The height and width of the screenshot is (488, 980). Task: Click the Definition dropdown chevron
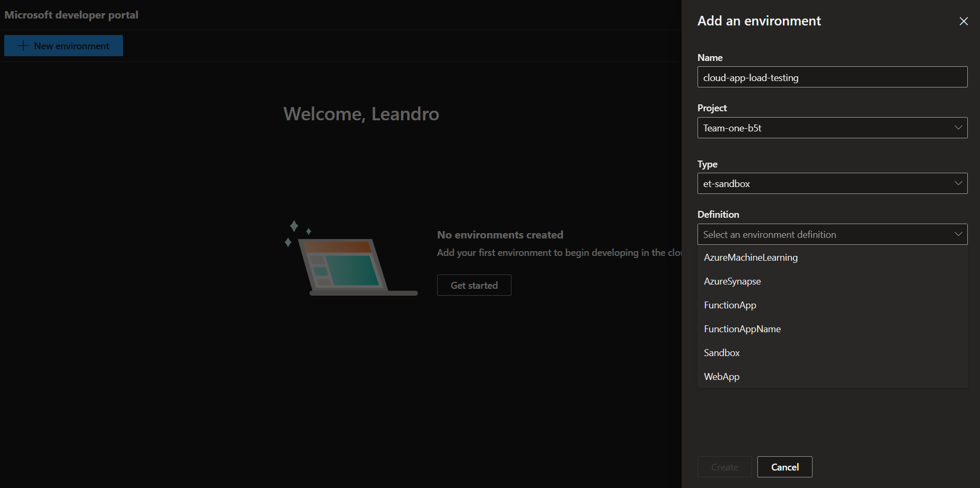point(958,234)
